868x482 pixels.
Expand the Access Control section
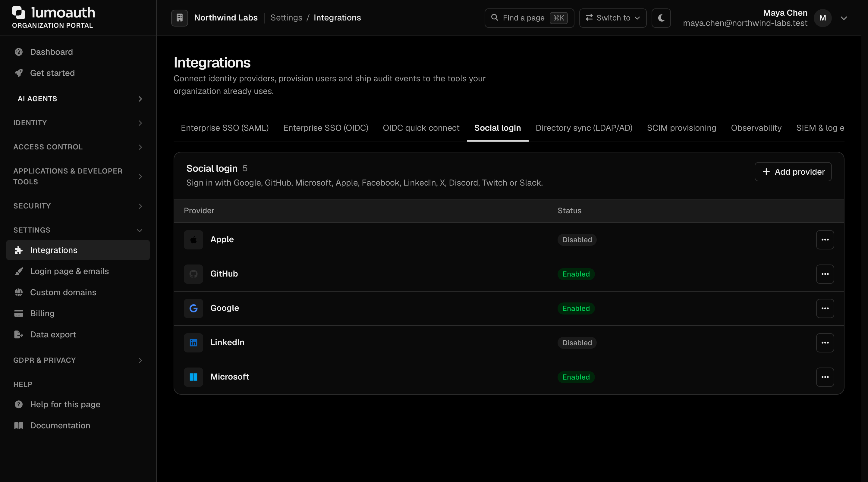tap(78, 147)
